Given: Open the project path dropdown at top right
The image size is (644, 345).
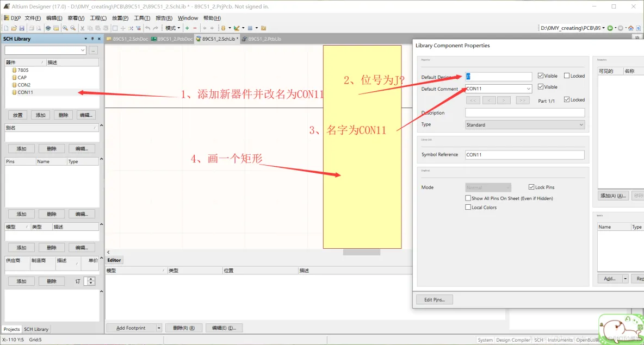Looking at the screenshot, I should coord(603,28).
